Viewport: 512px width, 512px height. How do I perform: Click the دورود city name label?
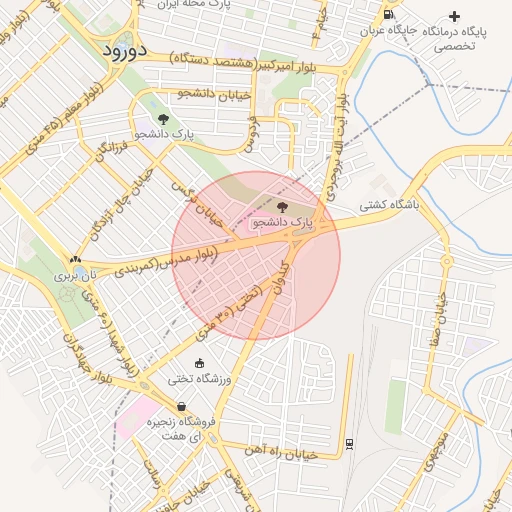124,51
